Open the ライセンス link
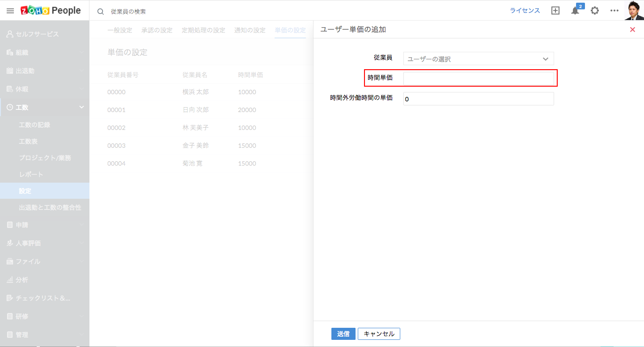The image size is (644, 347). click(525, 11)
